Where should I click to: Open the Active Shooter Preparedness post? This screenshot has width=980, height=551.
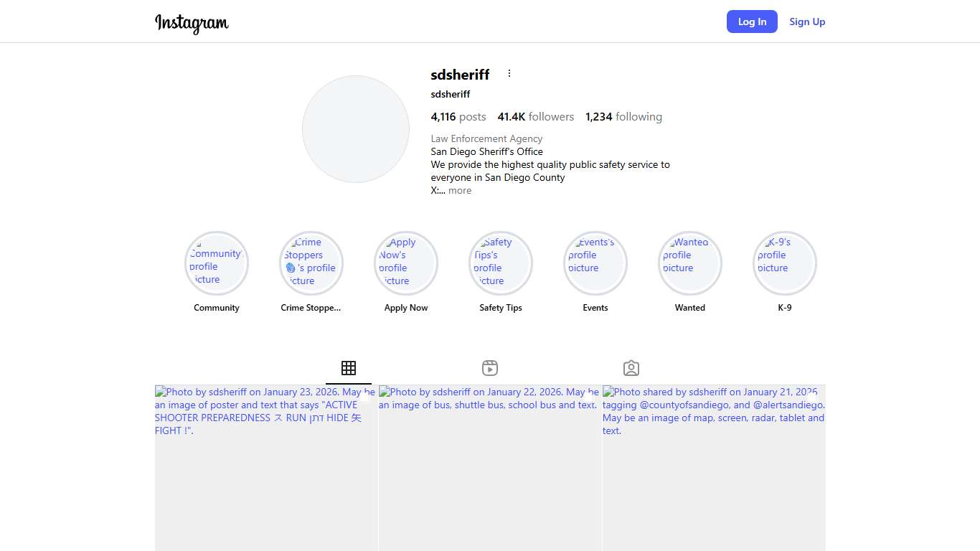coord(266,474)
